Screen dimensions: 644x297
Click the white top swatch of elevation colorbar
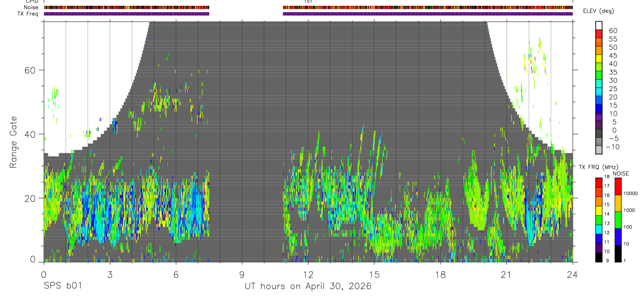tap(599, 25)
